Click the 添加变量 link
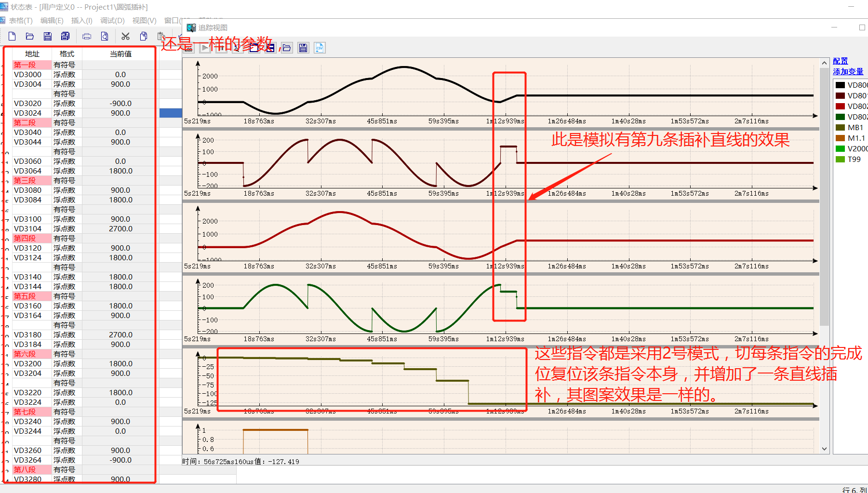This screenshot has height=493, width=868. point(848,72)
